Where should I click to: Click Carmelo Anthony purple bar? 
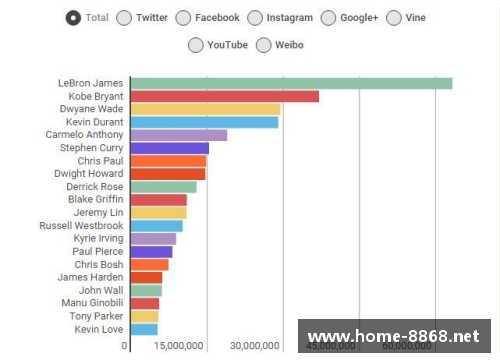(179, 135)
